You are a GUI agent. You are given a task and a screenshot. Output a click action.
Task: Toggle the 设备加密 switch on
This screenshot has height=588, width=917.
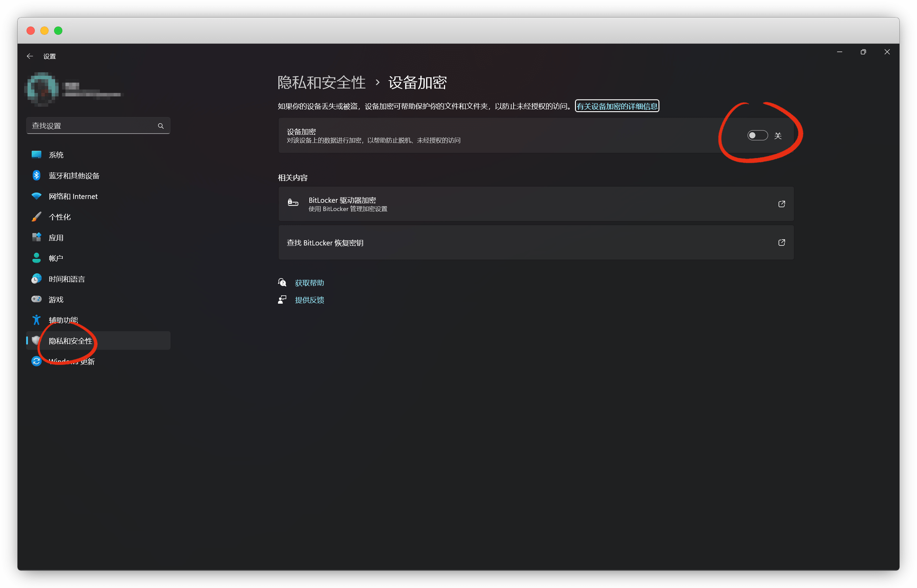point(757,136)
